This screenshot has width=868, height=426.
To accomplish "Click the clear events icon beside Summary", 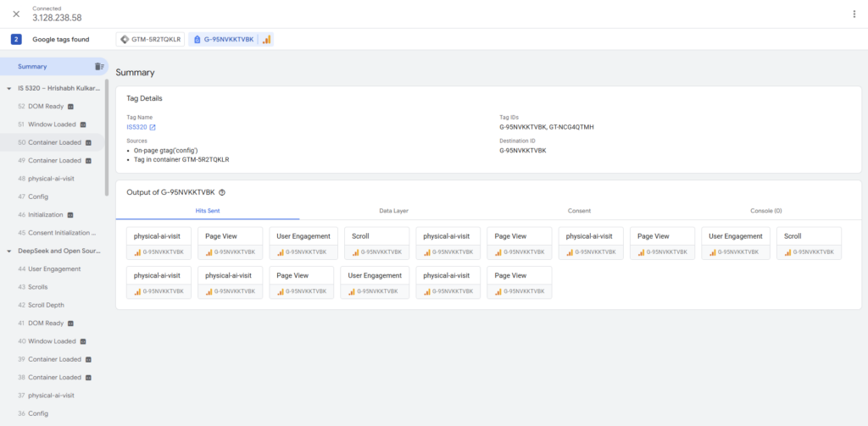I will pyautogui.click(x=98, y=66).
